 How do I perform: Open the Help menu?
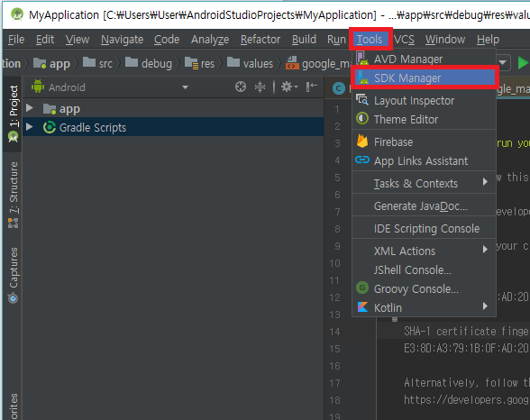488,40
